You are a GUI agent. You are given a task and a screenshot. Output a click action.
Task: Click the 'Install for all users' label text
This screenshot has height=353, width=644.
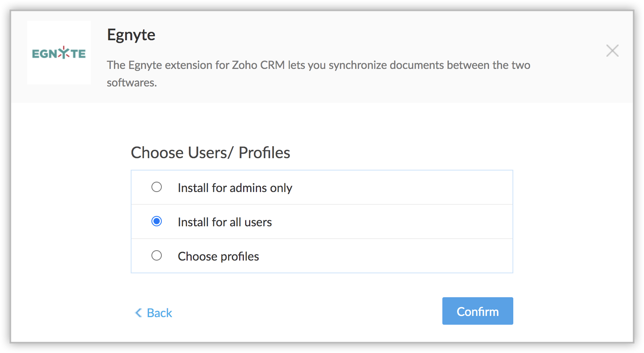[225, 222]
